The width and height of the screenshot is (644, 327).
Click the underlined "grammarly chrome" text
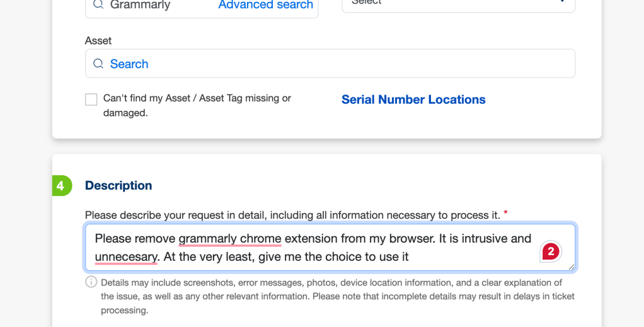[x=229, y=239]
